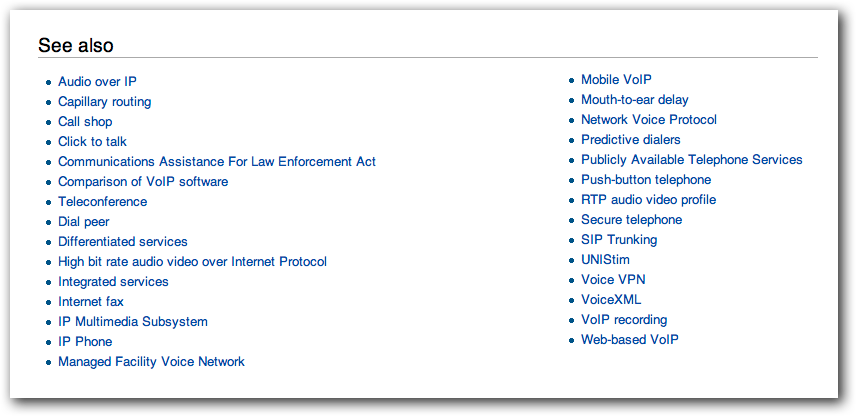This screenshot has width=856, height=416.
Task: Open the Audio over IP link
Action: tap(97, 81)
